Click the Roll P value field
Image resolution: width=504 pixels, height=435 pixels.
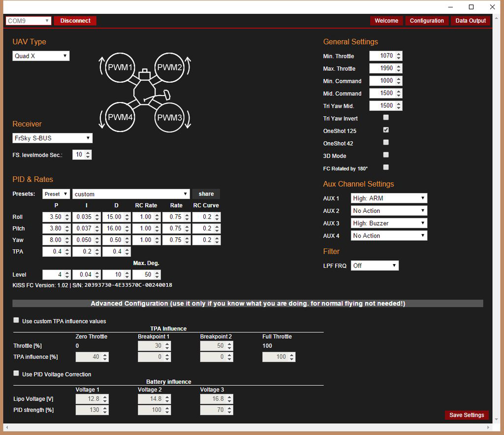coord(56,217)
